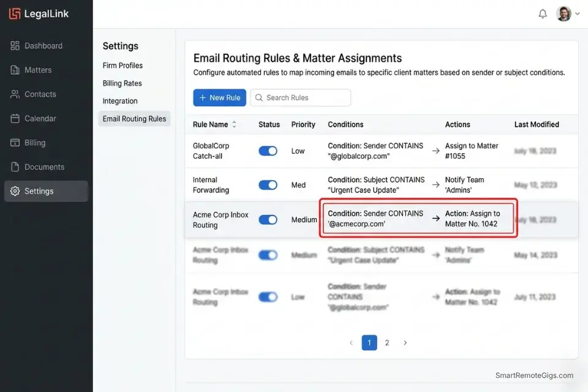
Task: Open Integration settings page
Action: [x=120, y=101]
